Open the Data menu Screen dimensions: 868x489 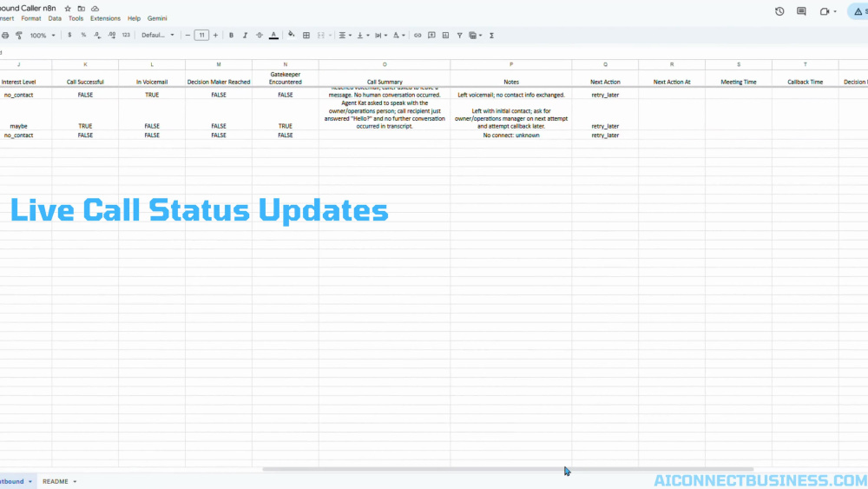coord(55,18)
